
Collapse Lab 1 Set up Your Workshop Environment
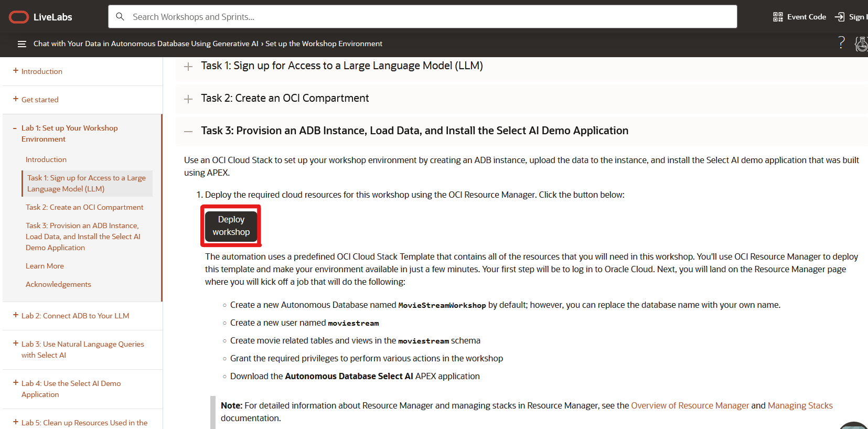pyautogui.click(x=15, y=128)
